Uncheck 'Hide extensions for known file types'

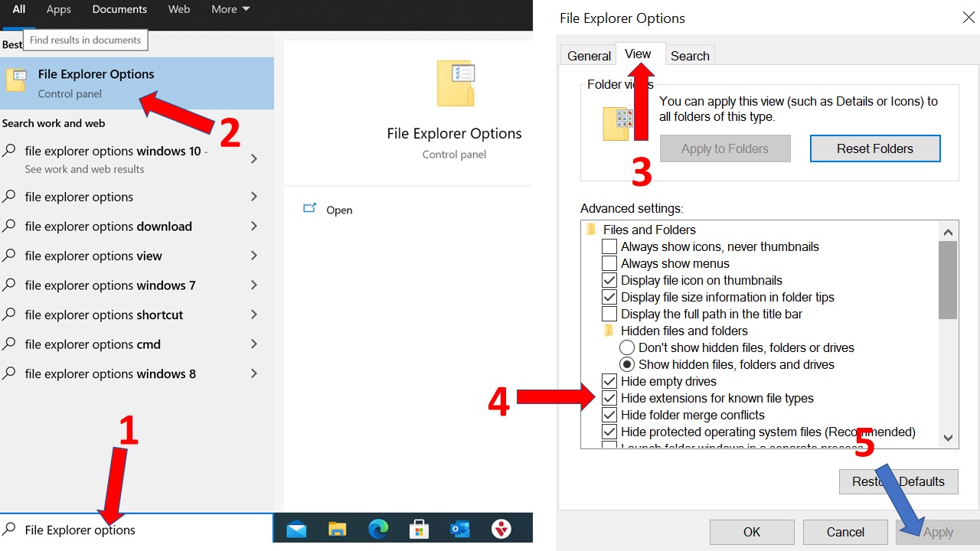point(609,398)
